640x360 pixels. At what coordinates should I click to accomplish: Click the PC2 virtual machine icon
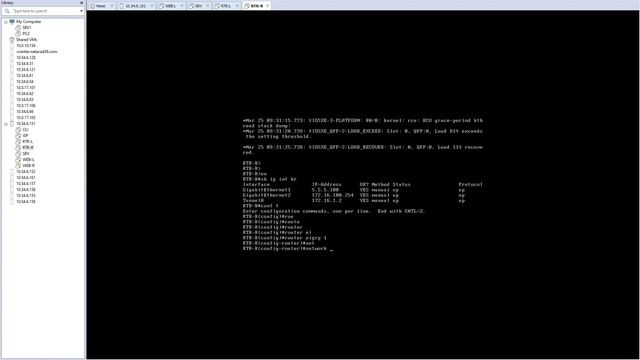point(18,33)
